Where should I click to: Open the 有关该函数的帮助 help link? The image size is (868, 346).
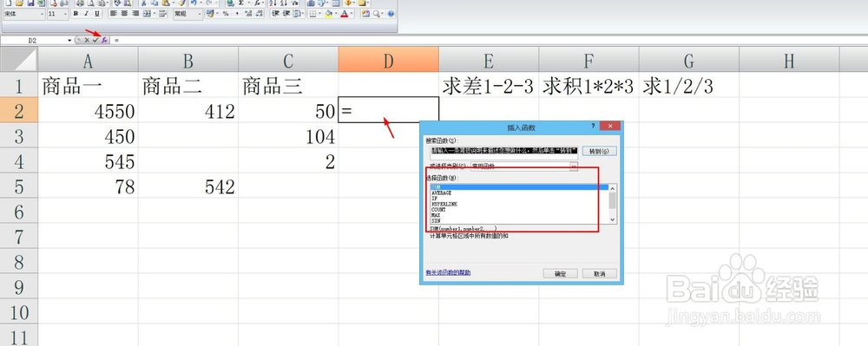pos(449,272)
